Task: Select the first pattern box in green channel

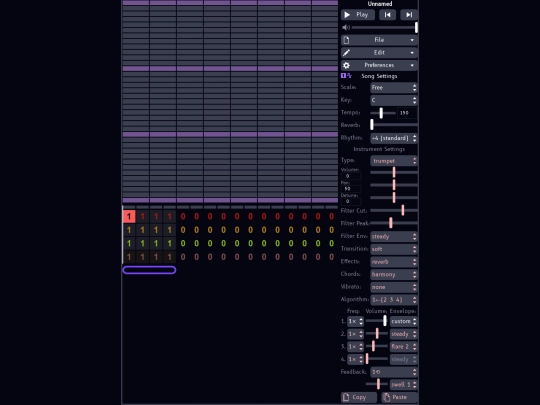Action: click(x=129, y=243)
